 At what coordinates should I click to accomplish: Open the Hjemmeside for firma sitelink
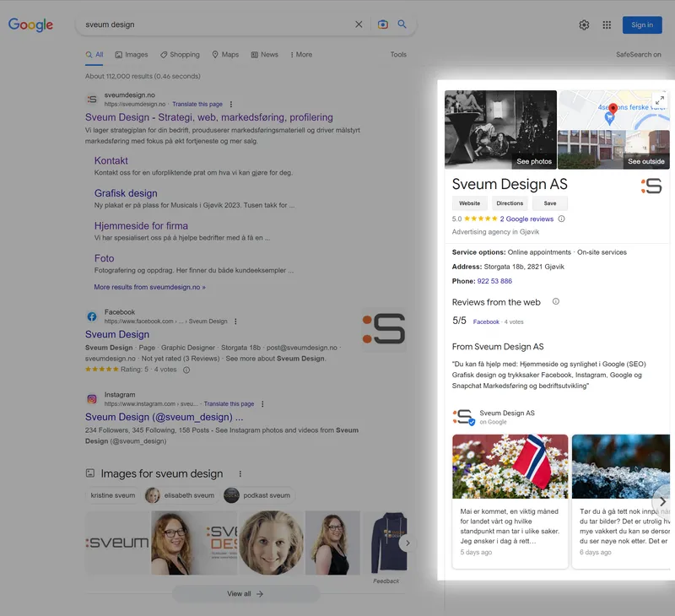(141, 225)
